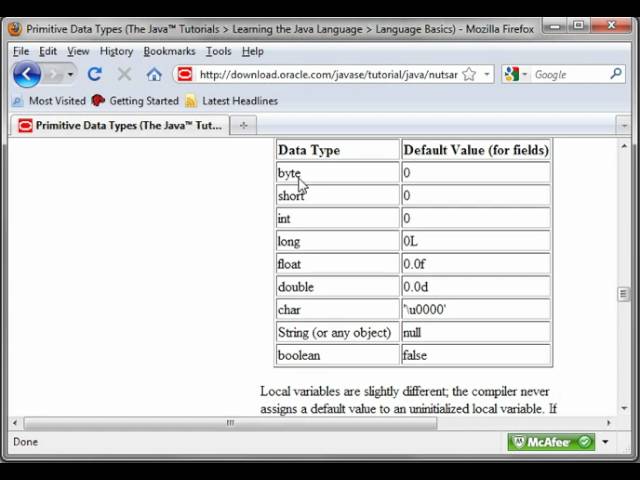This screenshot has height=480, width=640.
Task: Go back with the blue Back arrow
Action: point(27,74)
